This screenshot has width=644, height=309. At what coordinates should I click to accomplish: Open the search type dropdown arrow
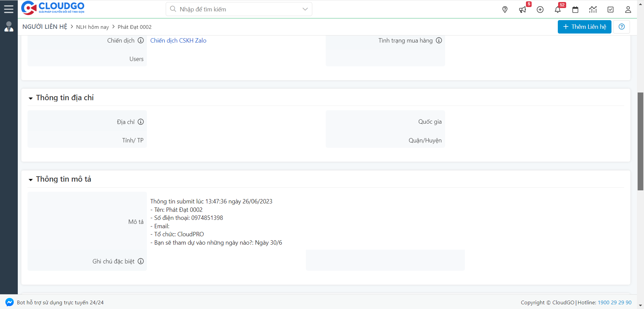coord(305,9)
